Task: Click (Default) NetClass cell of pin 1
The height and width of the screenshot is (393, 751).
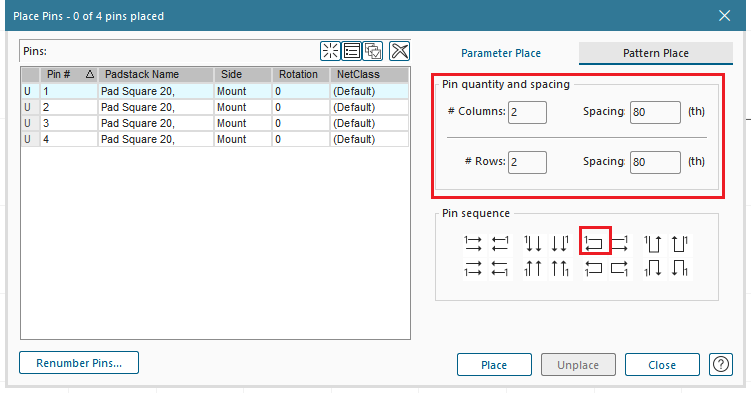Action: (369, 91)
